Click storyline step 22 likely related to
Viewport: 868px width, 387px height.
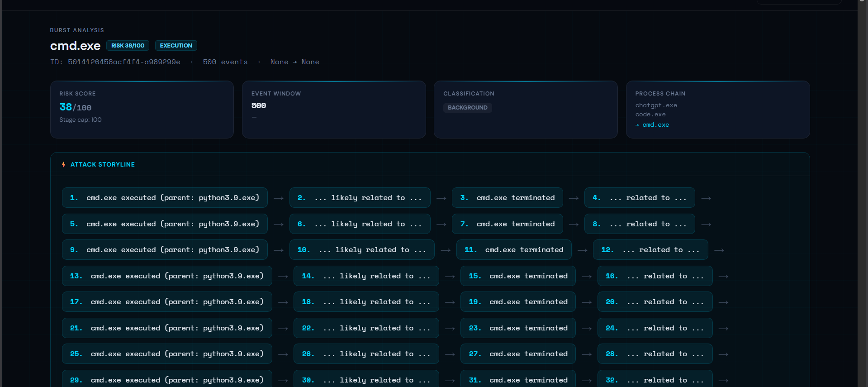coord(366,328)
